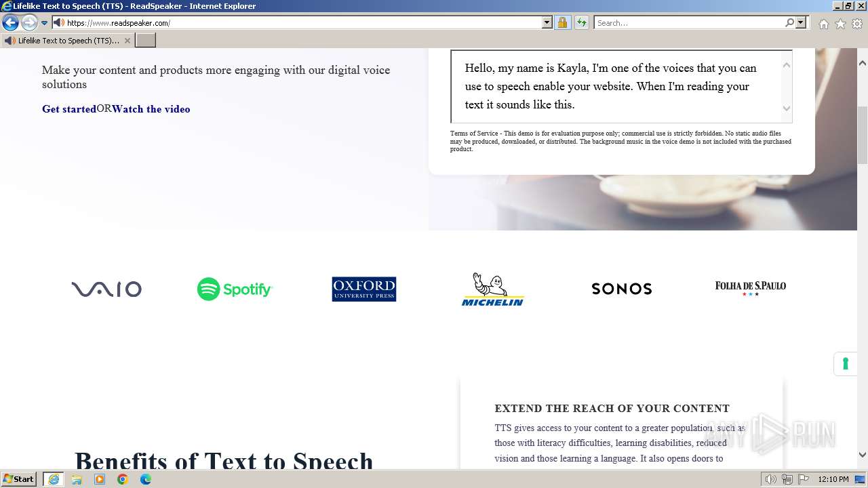868x488 pixels.
Task: Open the taskbar clock showing 12:10 PM
Action: (833, 479)
